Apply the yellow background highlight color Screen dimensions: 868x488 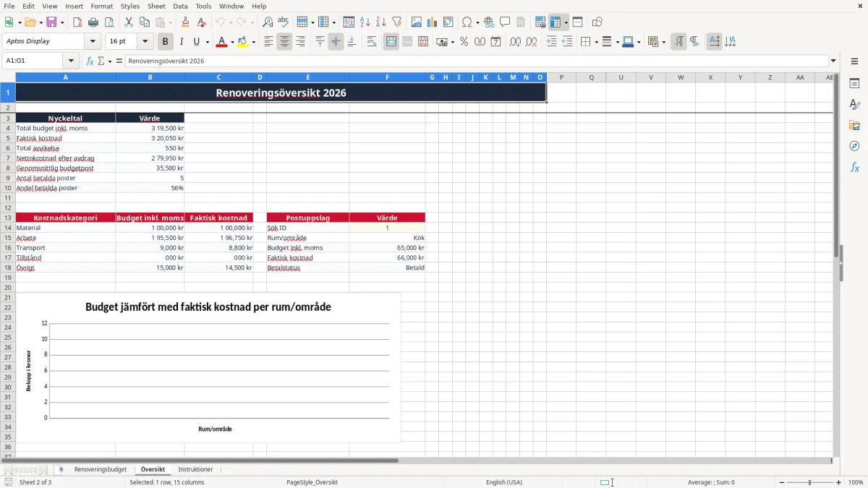pos(243,42)
